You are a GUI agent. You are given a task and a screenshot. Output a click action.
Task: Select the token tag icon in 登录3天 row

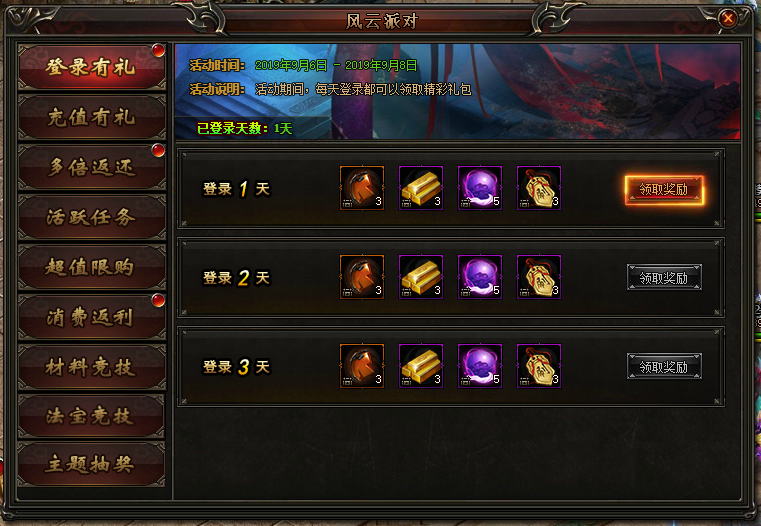[539, 366]
